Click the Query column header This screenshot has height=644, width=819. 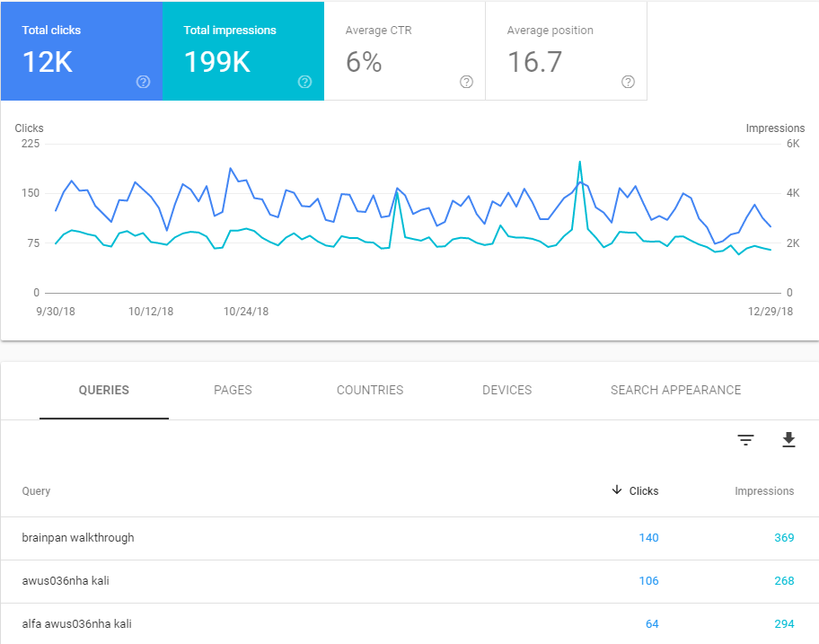point(36,491)
